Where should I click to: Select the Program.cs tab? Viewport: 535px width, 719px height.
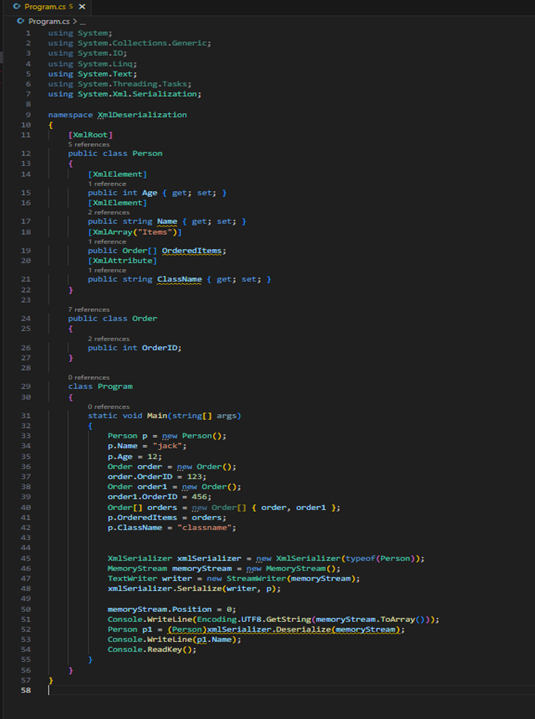pos(48,7)
